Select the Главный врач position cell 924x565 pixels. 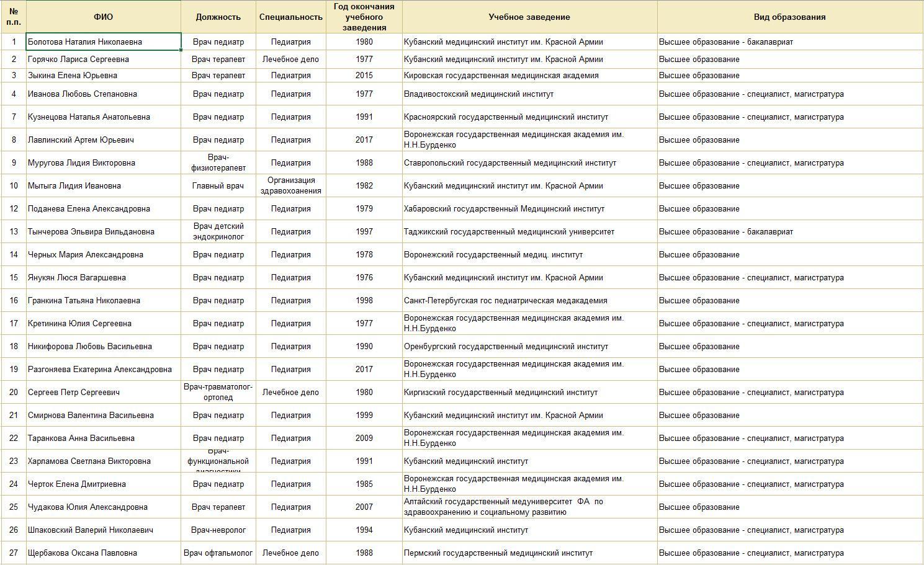click(218, 186)
